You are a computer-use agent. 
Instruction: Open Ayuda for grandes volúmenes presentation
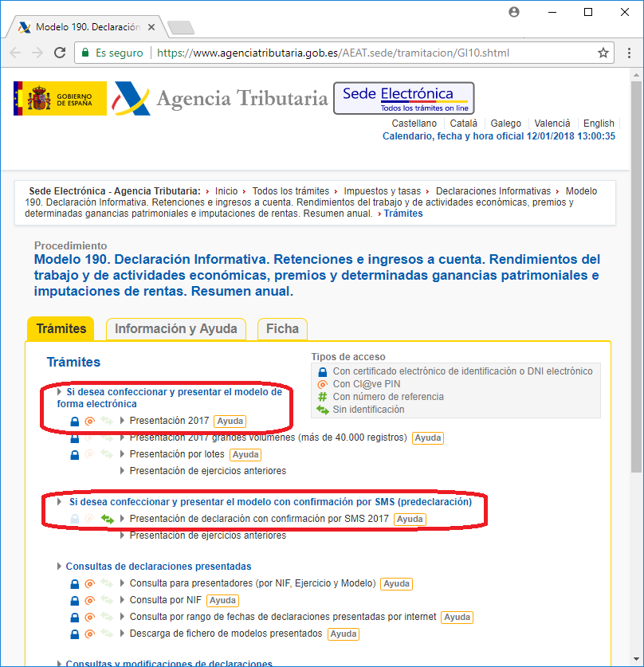tap(428, 437)
